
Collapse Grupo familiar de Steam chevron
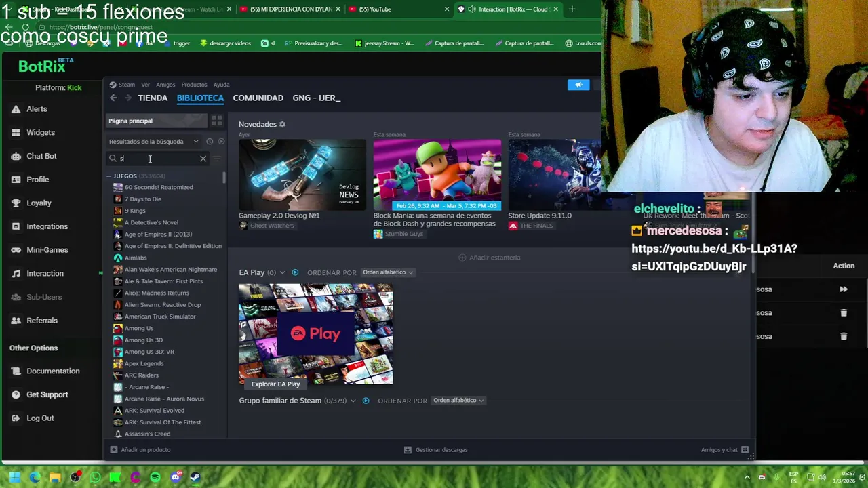pyautogui.click(x=353, y=401)
